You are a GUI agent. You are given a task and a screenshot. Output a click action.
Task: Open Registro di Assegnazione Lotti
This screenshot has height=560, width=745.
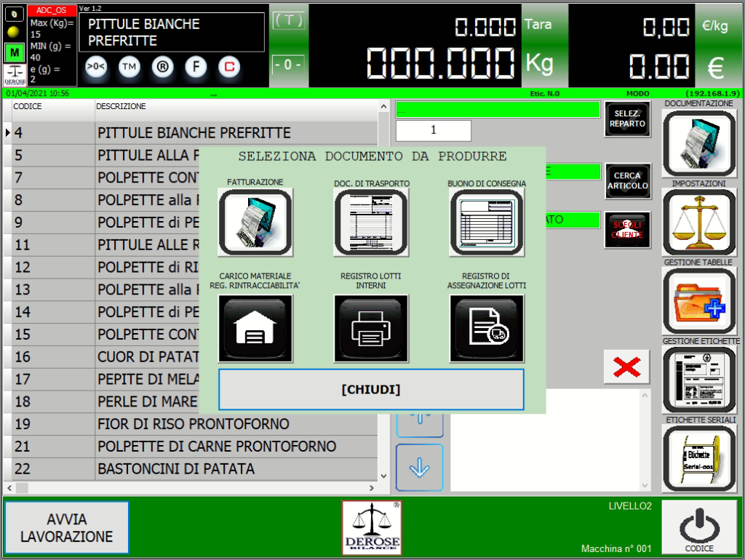[x=487, y=328]
